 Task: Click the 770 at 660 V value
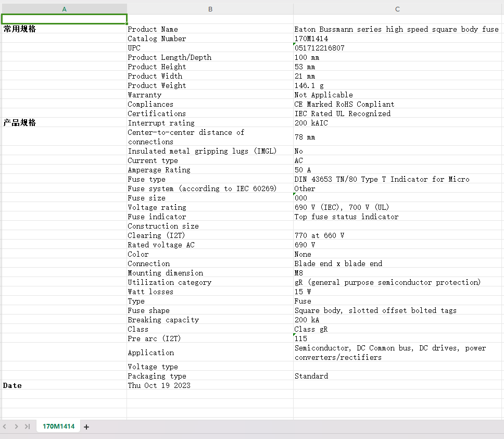398,235
